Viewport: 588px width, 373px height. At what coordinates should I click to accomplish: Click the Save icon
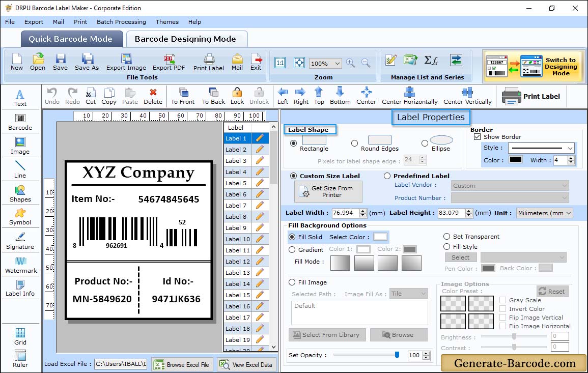60,62
